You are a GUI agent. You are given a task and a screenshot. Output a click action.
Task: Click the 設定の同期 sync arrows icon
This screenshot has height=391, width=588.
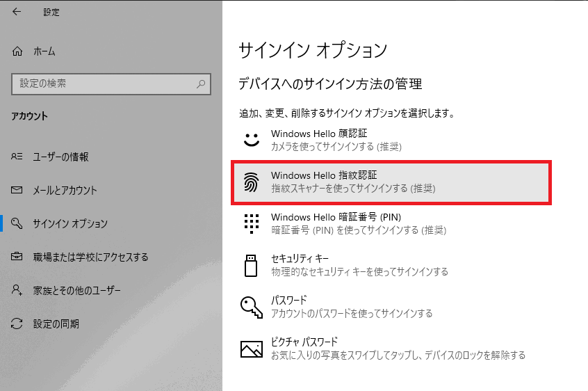17,324
